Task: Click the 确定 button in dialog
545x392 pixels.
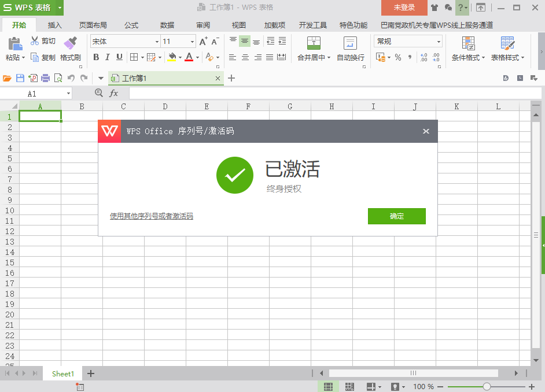Action: (396, 216)
